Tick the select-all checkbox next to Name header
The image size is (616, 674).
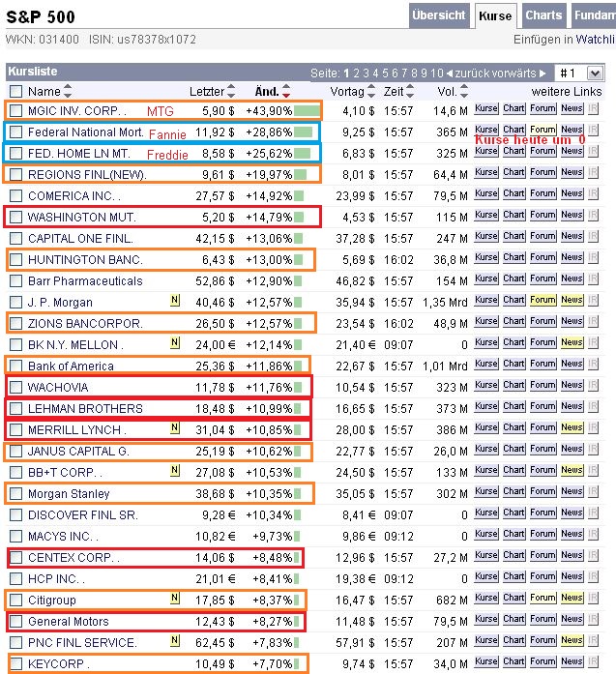[x=15, y=91]
